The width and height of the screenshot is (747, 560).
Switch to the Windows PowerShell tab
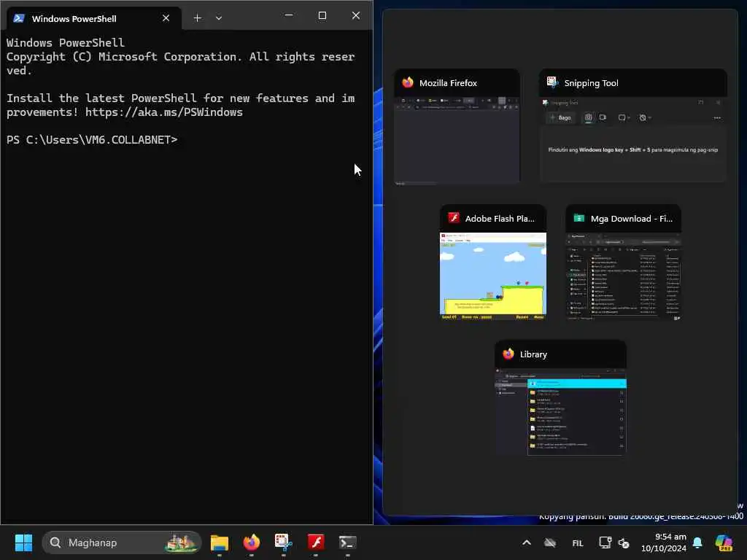(94, 18)
